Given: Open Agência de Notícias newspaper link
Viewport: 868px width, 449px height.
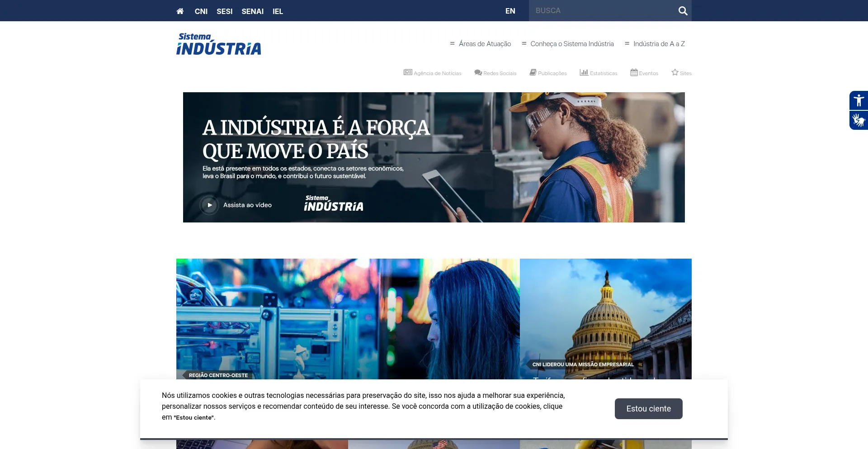Looking at the screenshot, I should click(432, 73).
